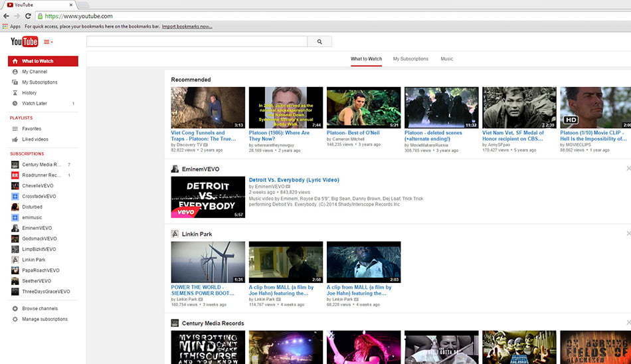Screen dimensions: 631x364
Task: Switch to the Music tab
Action: click(447, 59)
